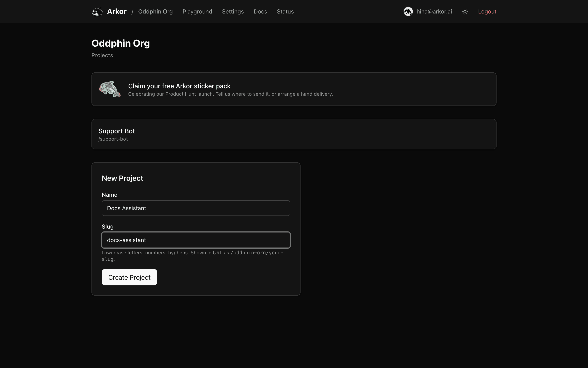Click the Name field label
588x368 pixels.
point(109,195)
